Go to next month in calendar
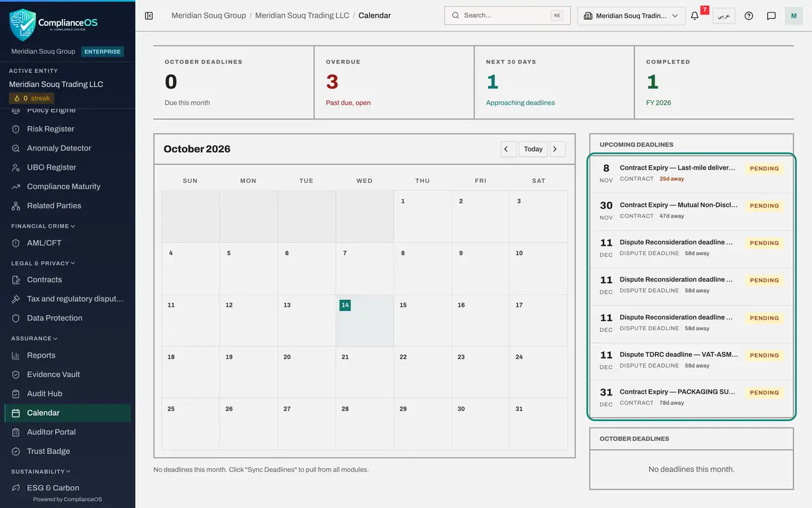The height and width of the screenshot is (508, 812). (558, 149)
